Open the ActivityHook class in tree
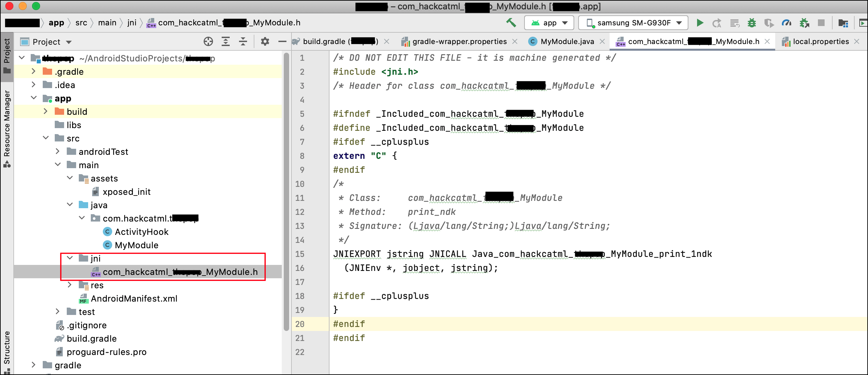This screenshot has width=868, height=375. coord(141,232)
